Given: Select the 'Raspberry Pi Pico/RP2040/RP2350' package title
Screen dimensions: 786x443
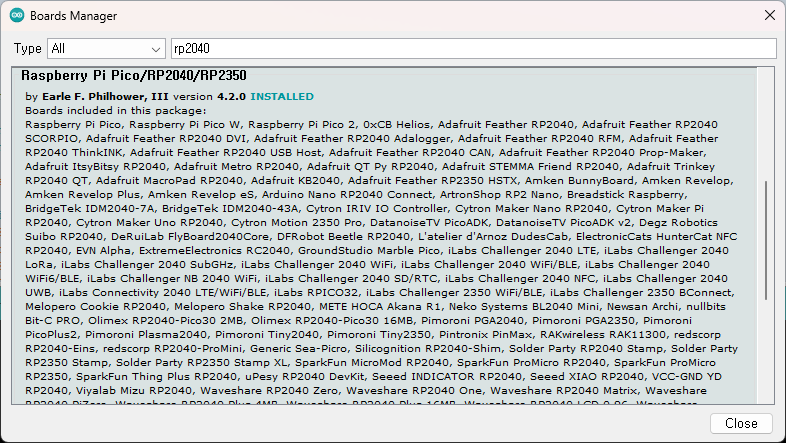Looking at the screenshot, I should [x=133, y=76].
